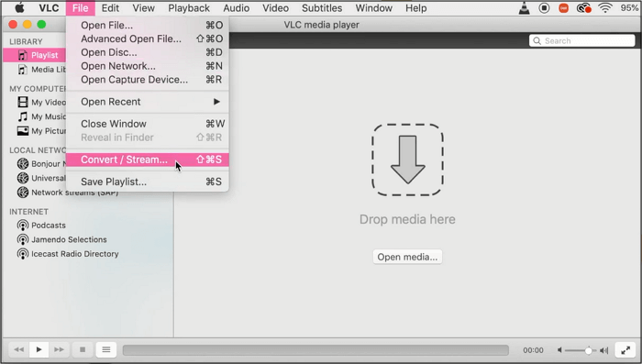Open the Subtitles menu
The width and height of the screenshot is (642, 364).
click(322, 7)
